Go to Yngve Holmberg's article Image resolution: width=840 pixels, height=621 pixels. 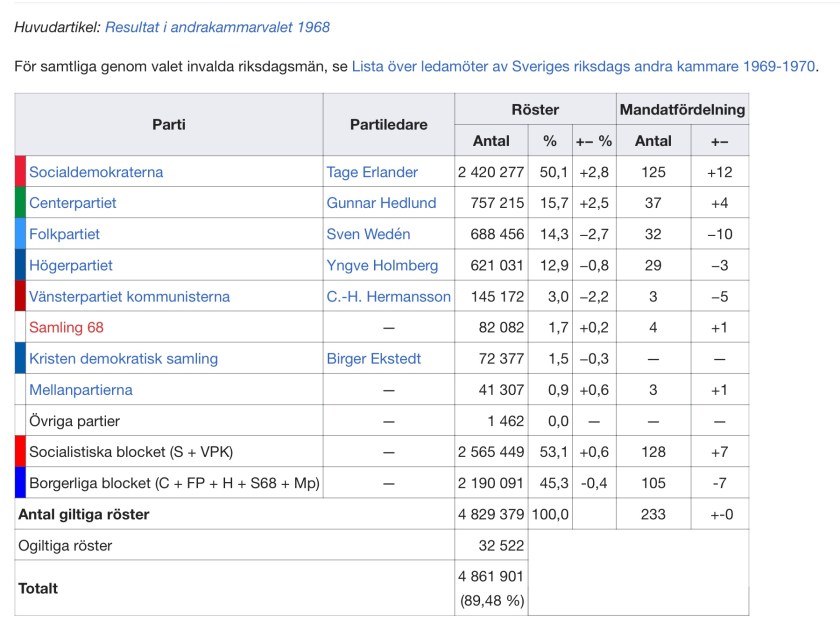[x=382, y=265]
